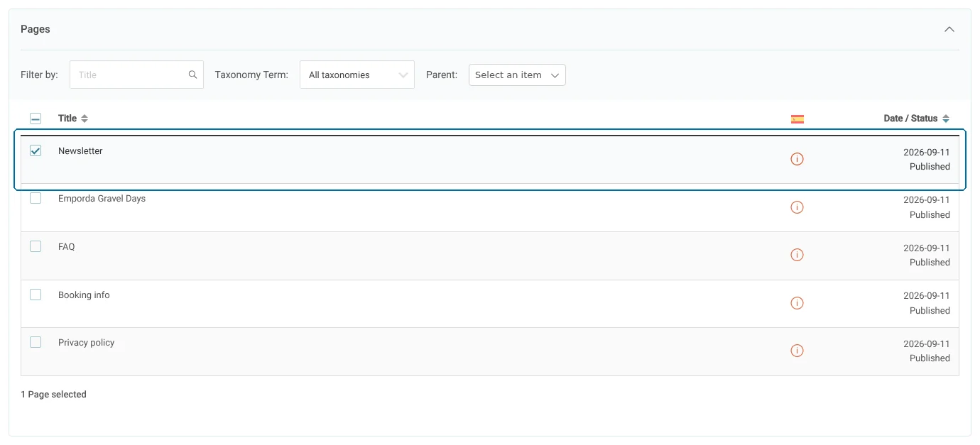Open the Privacy policy page title
The height and width of the screenshot is (445, 980).
pyautogui.click(x=86, y=343)
